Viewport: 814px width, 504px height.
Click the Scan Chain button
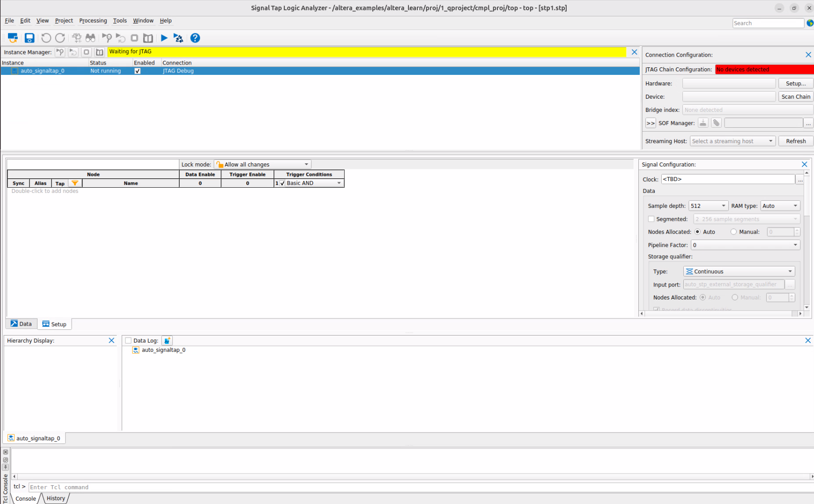796,96
